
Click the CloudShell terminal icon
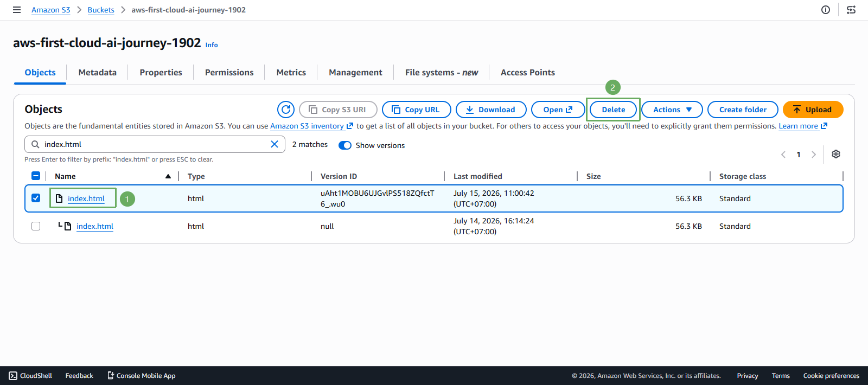(x=13, y=376)
